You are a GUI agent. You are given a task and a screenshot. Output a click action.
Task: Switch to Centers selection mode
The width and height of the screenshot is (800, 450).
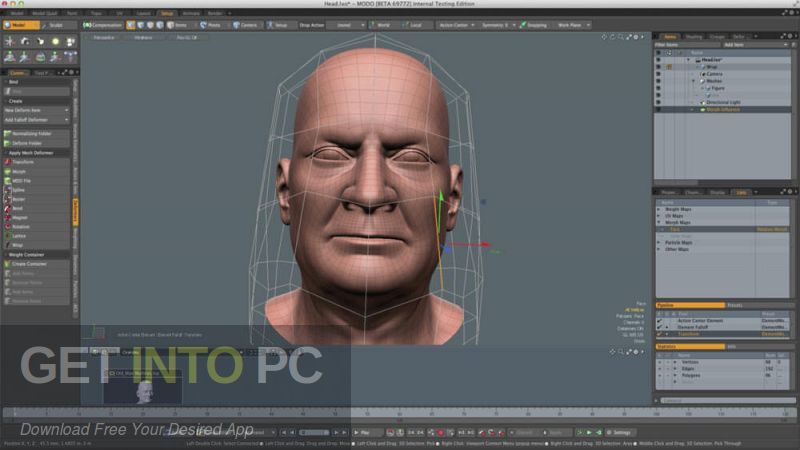(245, 25)
